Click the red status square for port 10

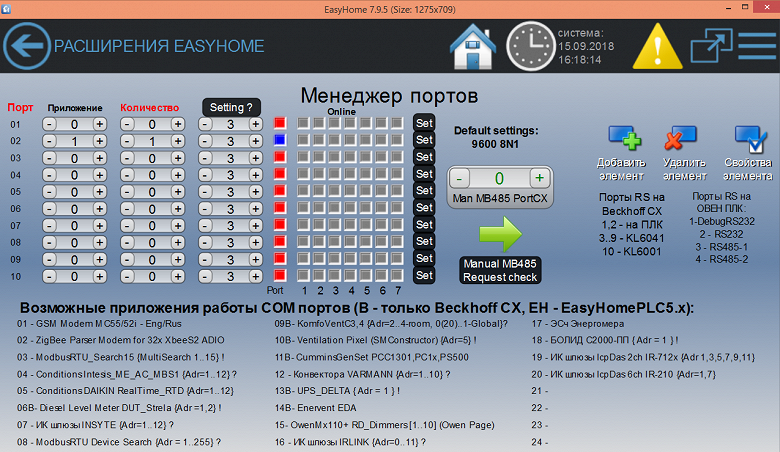[280, 275]
